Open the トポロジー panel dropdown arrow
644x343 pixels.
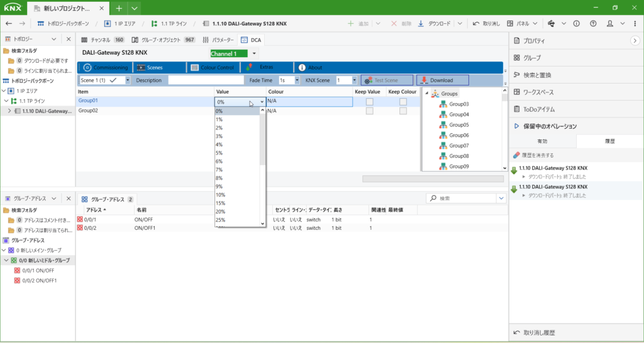tap(54, 39)
